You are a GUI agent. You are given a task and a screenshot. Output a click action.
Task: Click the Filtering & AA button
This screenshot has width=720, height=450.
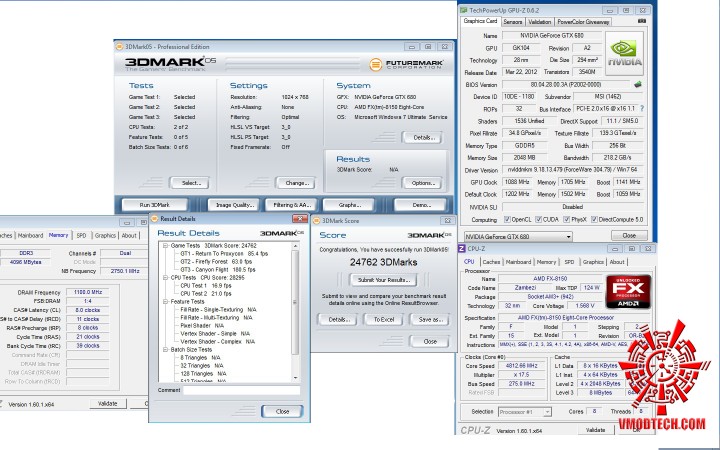[292, 205]
